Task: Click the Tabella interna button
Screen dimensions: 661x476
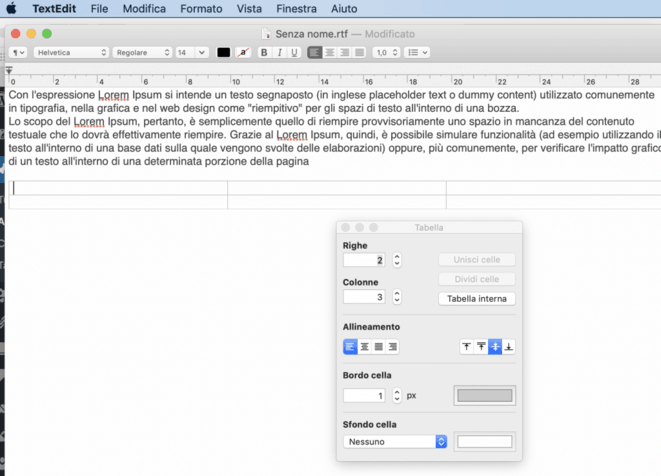Action: [x=477, y=298]
